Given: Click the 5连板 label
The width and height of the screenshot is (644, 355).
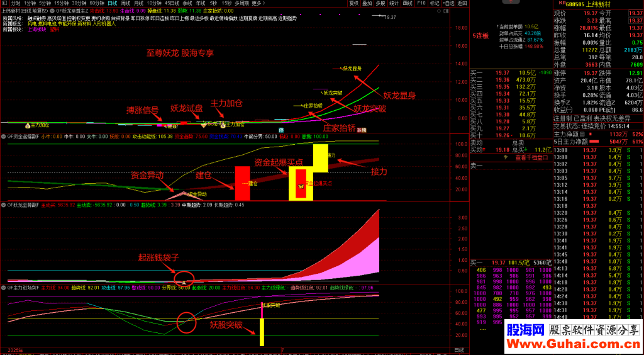Looking at the screenshot, I should tap(480, 36).
